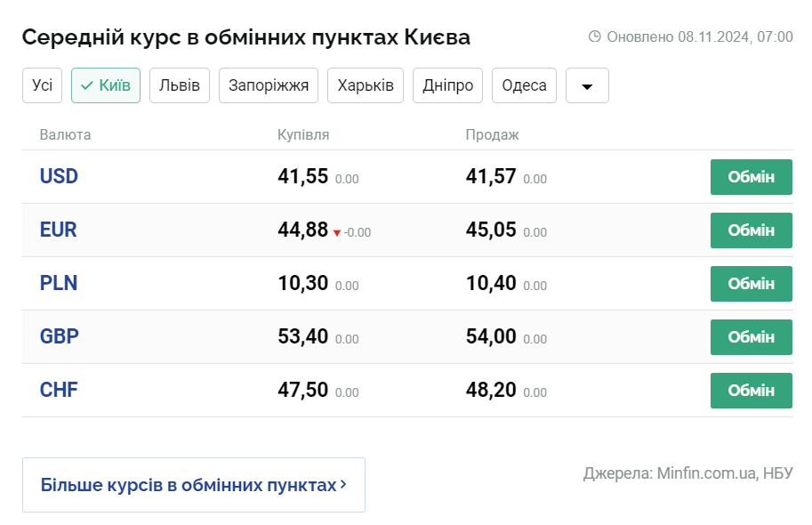Click PLN sell rate 10,40
This screenshot has width=812, height=525.
[491, 284]
